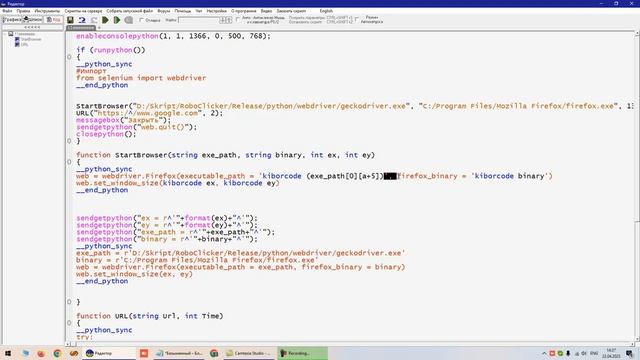The width and height of the screenshot is (640, 360).
Task: Click the blue undo arrow icon
Action: tap(82, 20)
